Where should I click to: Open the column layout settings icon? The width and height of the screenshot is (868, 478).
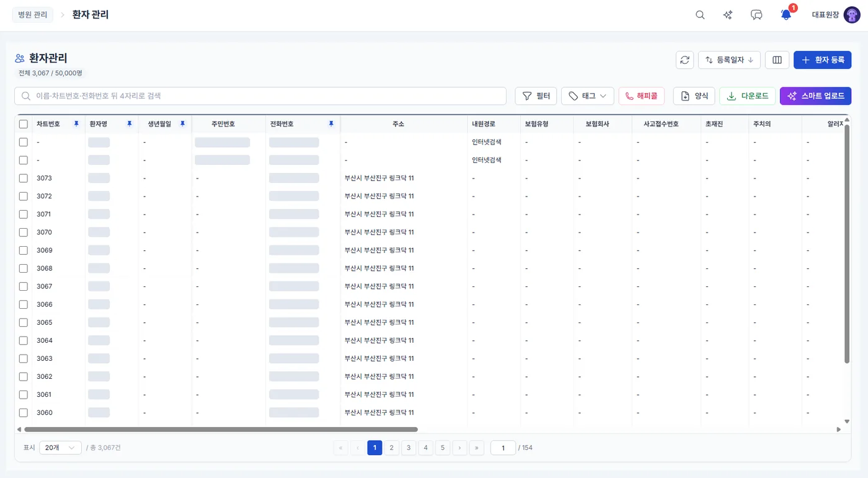(777, 60)
